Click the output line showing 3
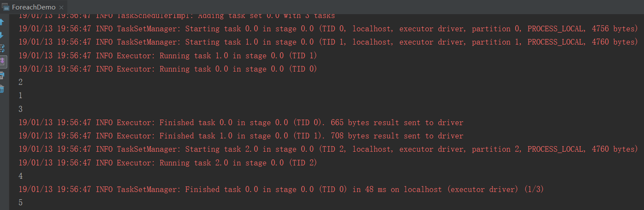 click(21, 109)
